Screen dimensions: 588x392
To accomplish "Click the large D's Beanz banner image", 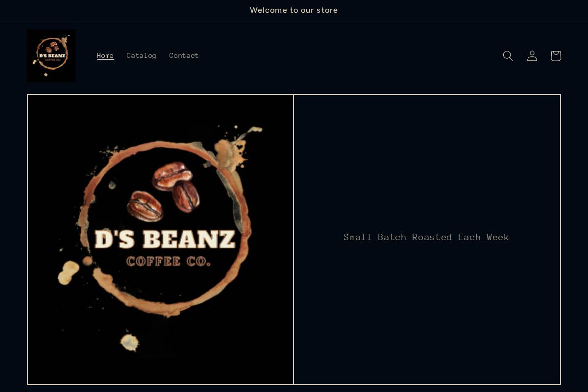I will [x=161, y=240].
